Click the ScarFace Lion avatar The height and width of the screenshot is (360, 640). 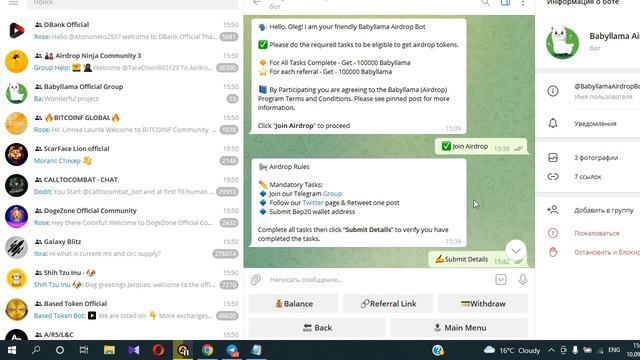coord(16,155)
